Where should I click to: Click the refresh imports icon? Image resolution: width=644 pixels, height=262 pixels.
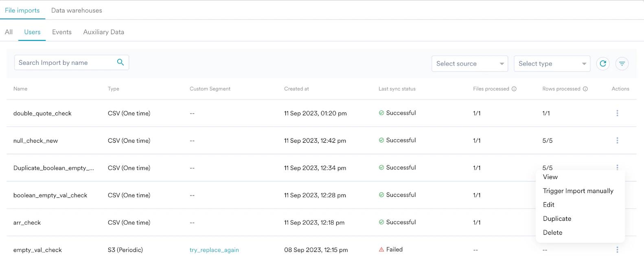[603, 64]
